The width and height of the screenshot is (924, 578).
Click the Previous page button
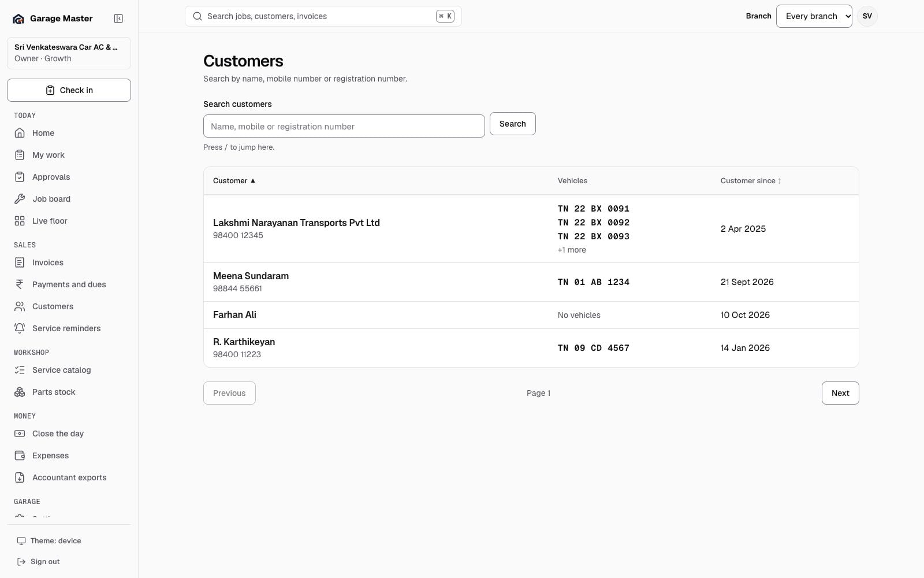pyautogui.click(x=229, y=393)
